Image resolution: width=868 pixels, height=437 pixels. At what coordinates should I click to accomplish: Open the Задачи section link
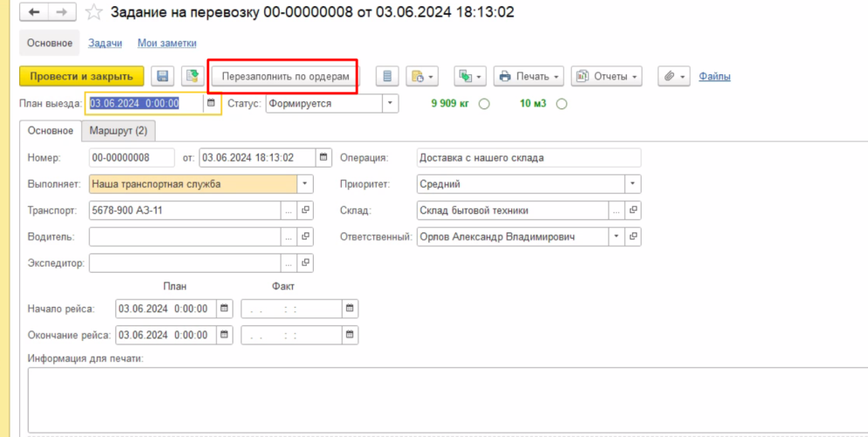105,43
